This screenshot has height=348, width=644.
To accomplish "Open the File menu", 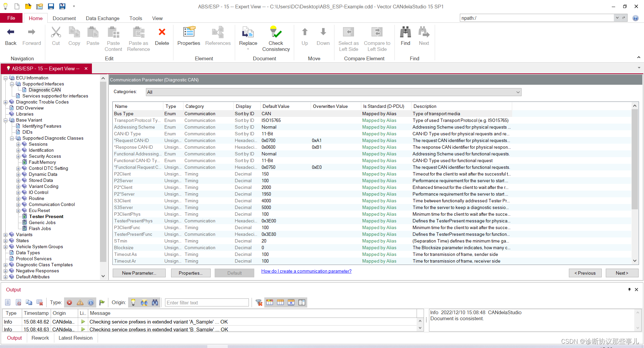I will [11, 18].
